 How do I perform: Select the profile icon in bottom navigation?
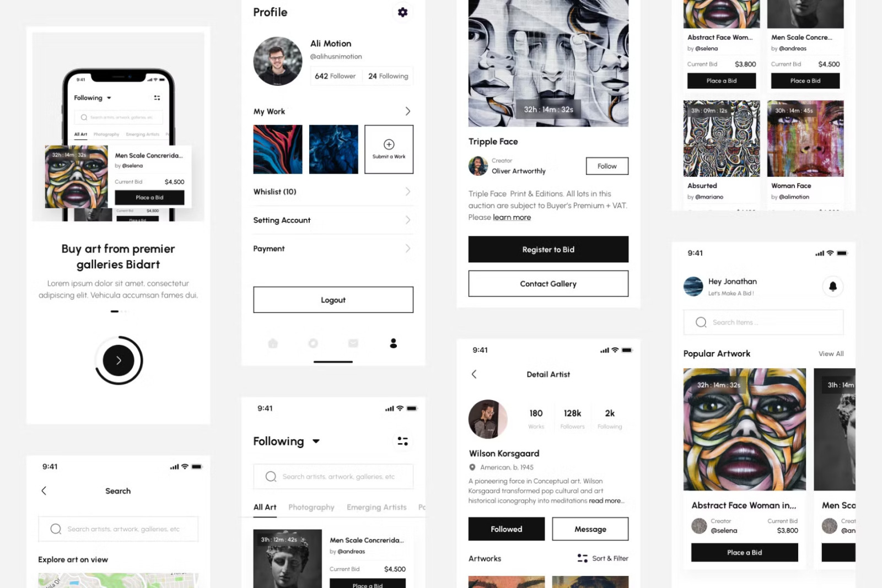(393, 343)
